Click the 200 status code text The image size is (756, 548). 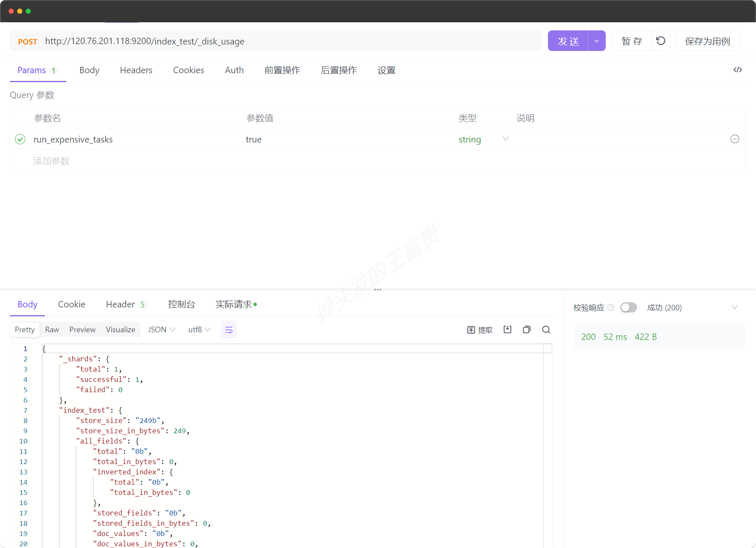coord(588,337)
